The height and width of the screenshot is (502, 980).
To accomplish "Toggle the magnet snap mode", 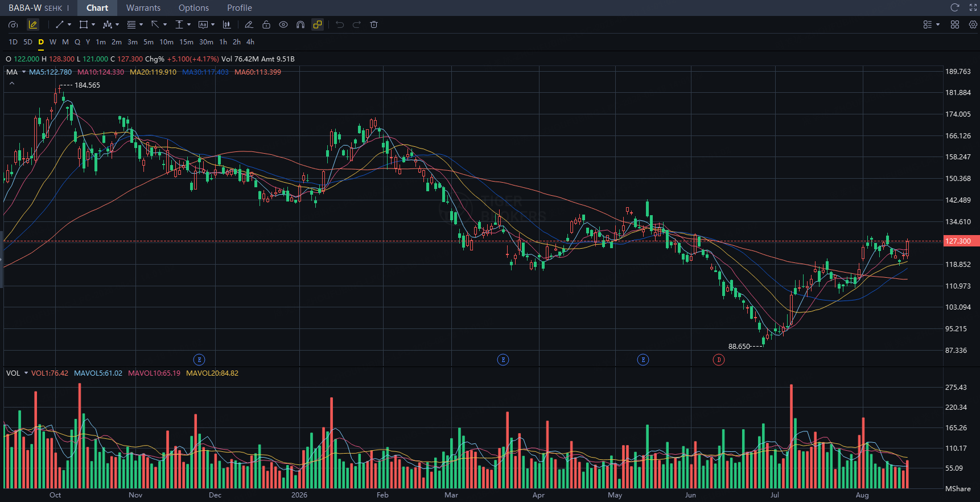I will [x=300, y=24].
